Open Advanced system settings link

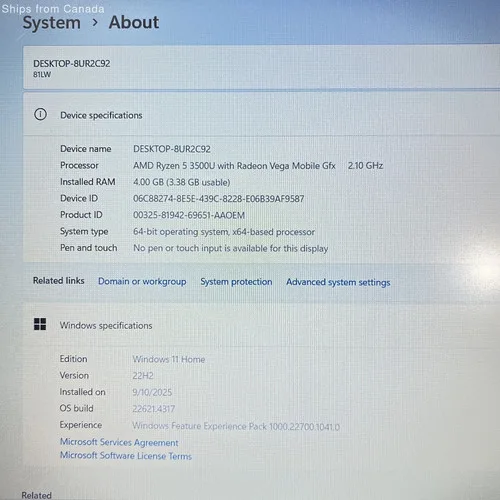point(338,282)
